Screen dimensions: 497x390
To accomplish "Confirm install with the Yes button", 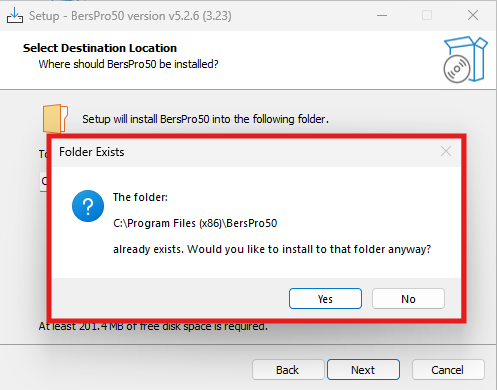I will (325, 299).
